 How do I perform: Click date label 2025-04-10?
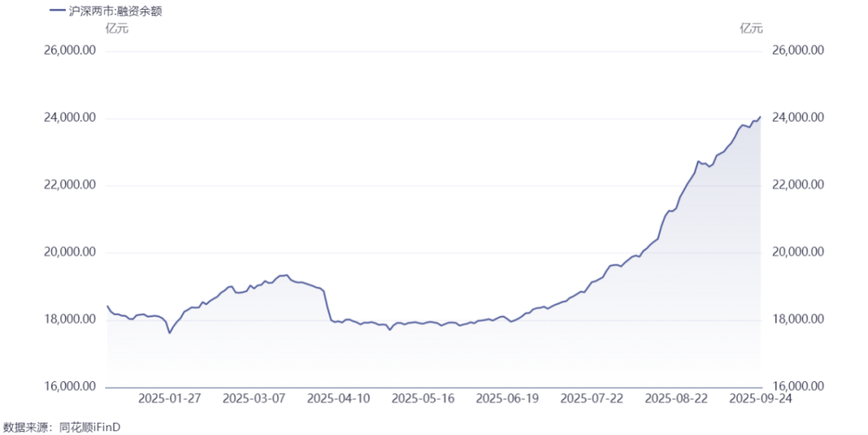pos(339,399)
